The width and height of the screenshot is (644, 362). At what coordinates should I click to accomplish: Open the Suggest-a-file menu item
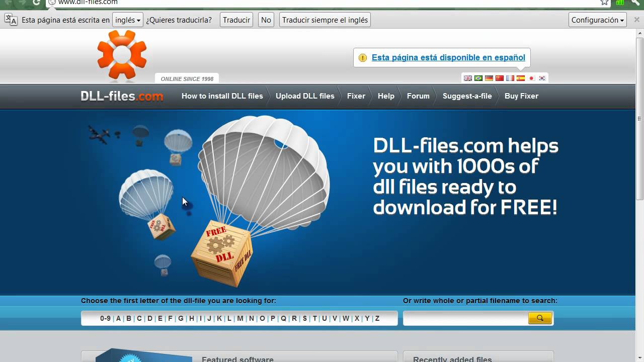point(467,96)
